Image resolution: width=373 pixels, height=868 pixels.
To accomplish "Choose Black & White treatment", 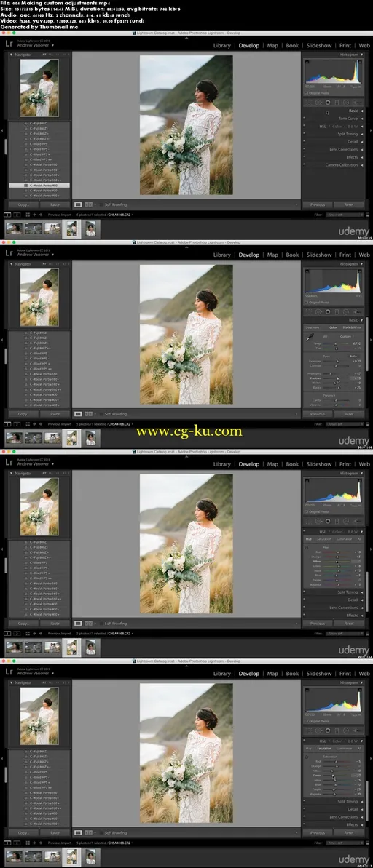I will (352, 327).
